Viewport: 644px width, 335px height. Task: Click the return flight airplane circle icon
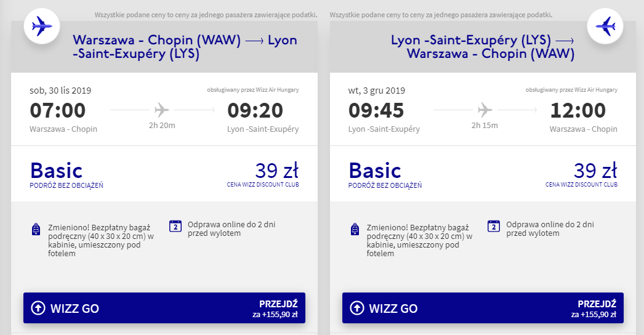point(605,26)
